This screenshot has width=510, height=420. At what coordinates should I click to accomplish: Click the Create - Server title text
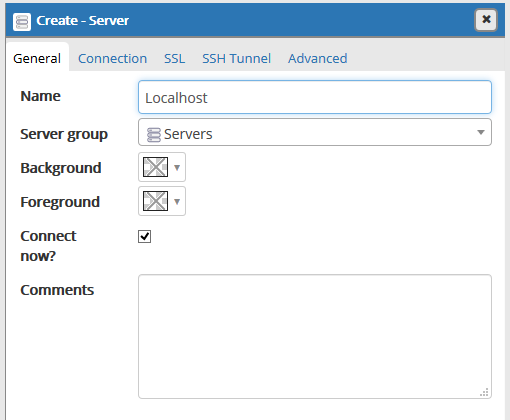point(82,21)
